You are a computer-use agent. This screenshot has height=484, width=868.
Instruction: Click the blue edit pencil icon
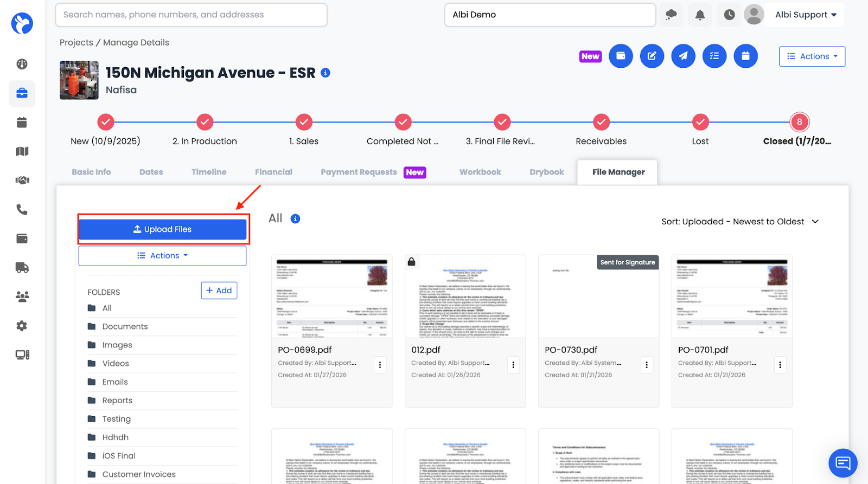[652, 56]
